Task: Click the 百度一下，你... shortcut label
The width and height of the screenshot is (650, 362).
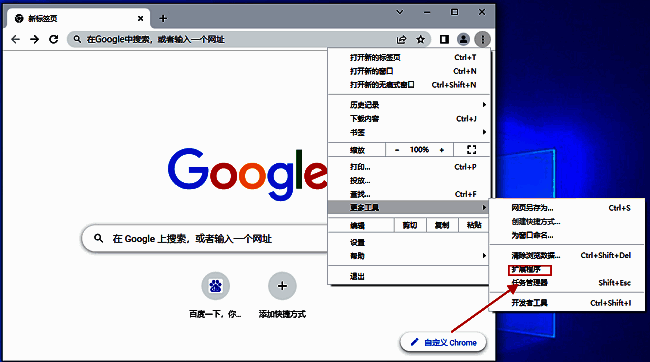Action: (215, 314)
